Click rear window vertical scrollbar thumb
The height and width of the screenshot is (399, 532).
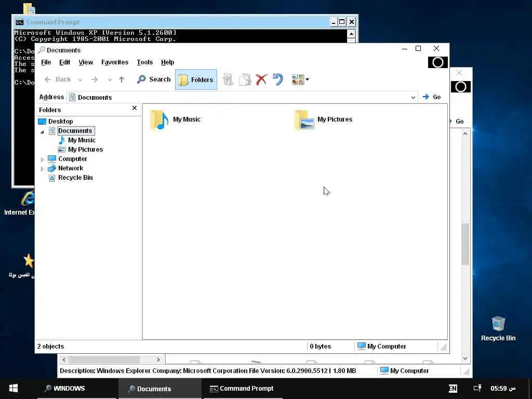coord(465,244)
